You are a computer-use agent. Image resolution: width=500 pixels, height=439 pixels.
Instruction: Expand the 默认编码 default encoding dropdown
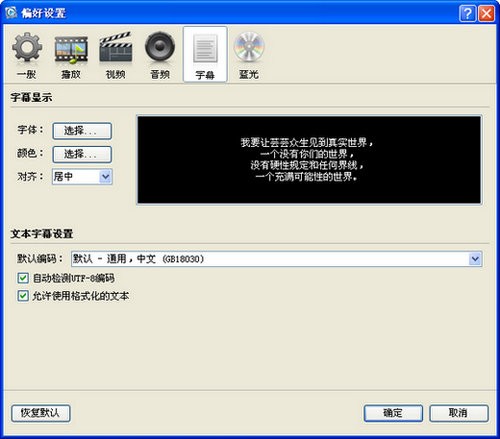[276, 259]
